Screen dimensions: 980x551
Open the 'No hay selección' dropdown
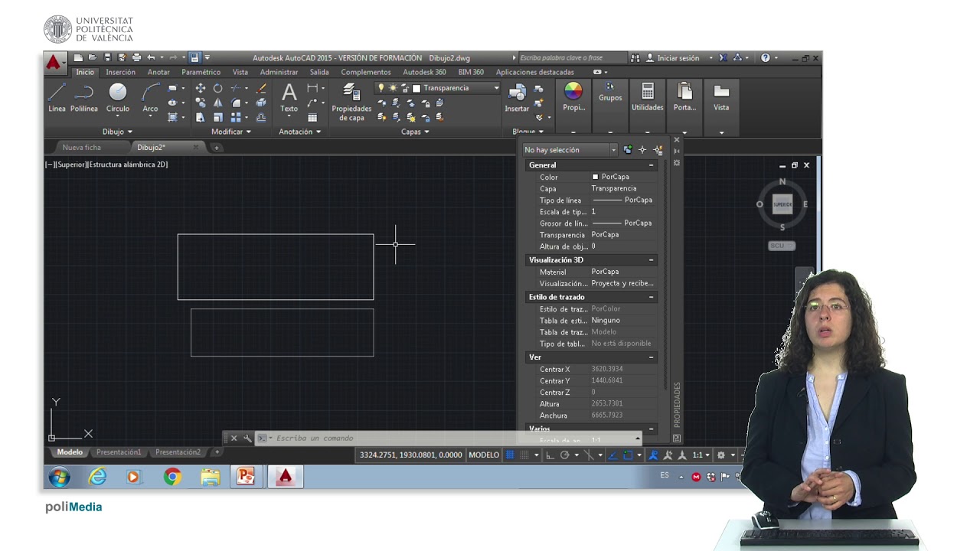coord(570,150)
